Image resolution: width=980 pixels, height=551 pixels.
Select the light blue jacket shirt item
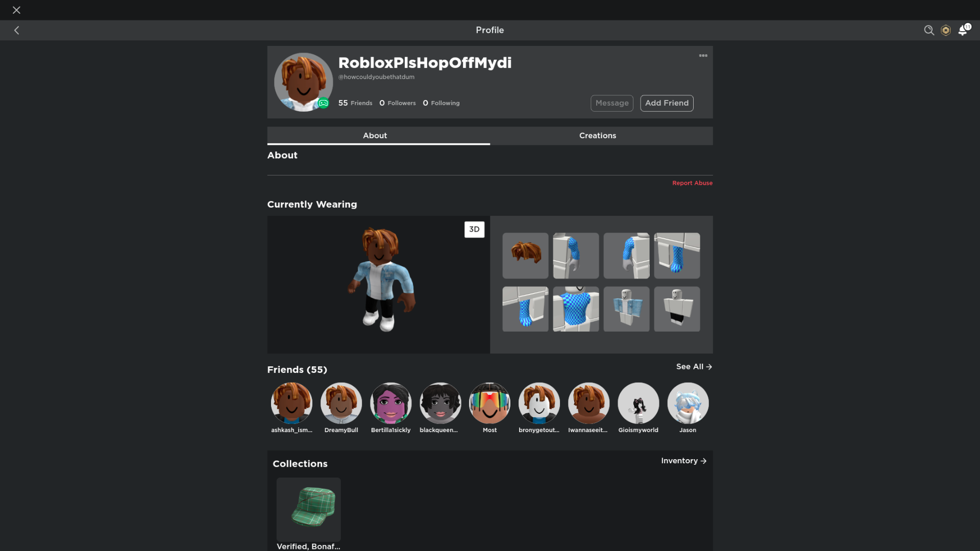tap(626, 309)
